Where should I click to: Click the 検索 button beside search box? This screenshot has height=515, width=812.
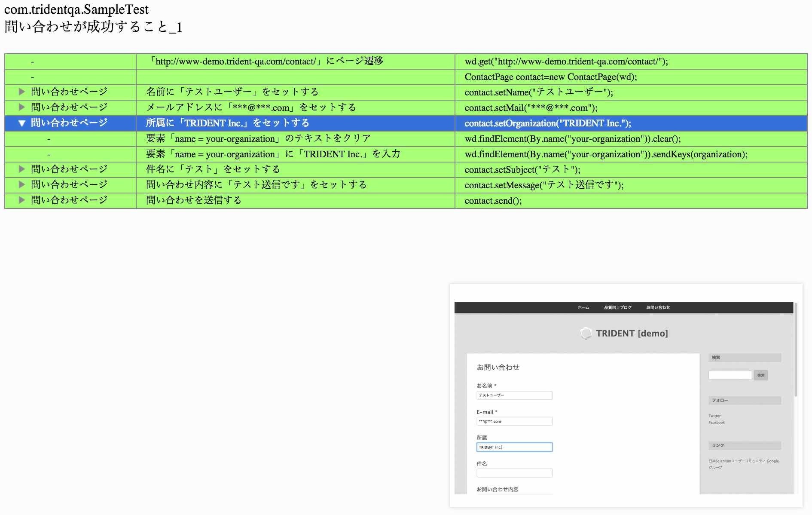coord(760,375)
